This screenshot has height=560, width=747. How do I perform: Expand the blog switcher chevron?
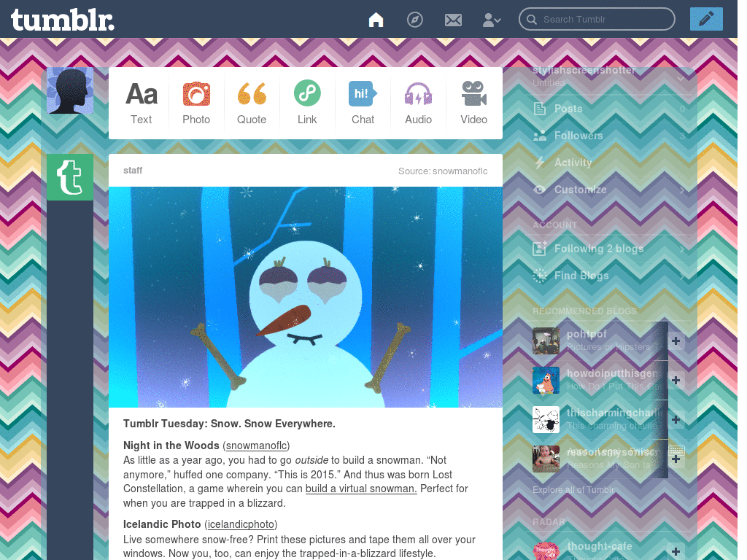coord(681,77)
